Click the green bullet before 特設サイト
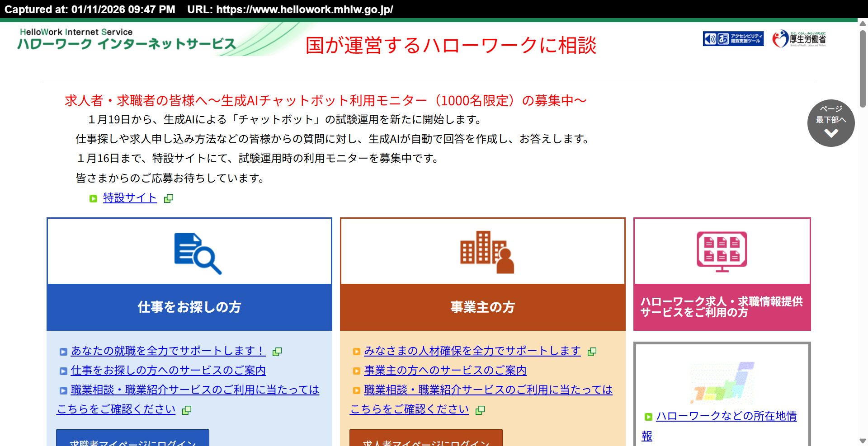Image resolution: width=868 pixels, height=446 pixels. pyautogui.click(x=94, y=198)
